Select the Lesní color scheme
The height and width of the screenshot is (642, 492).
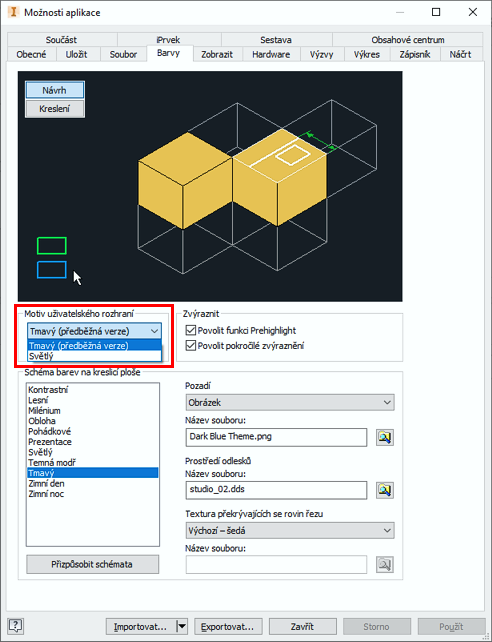tap(92, 400)
